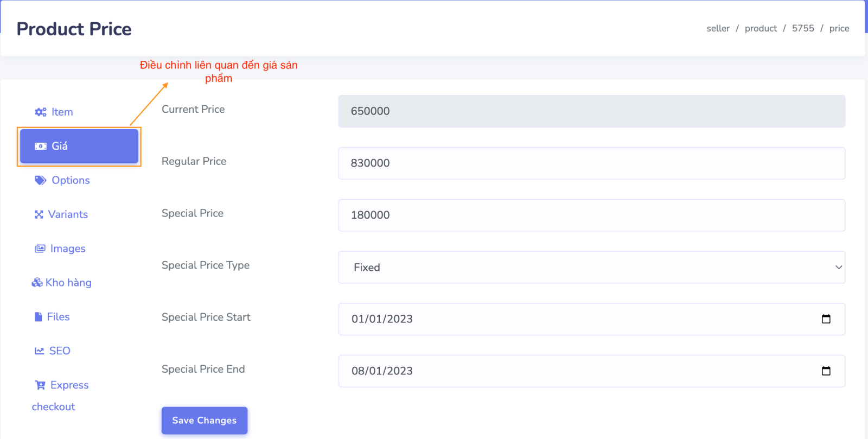
Task: Go to the product breadcrumb link
Action: coord(761,28)
